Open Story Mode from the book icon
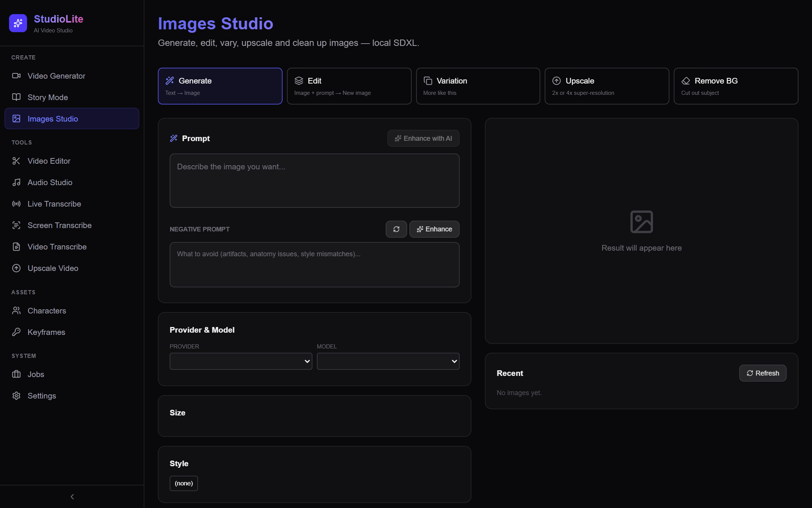Image resolution: width=812 pixels, height=508 pixels. (16, 97)
